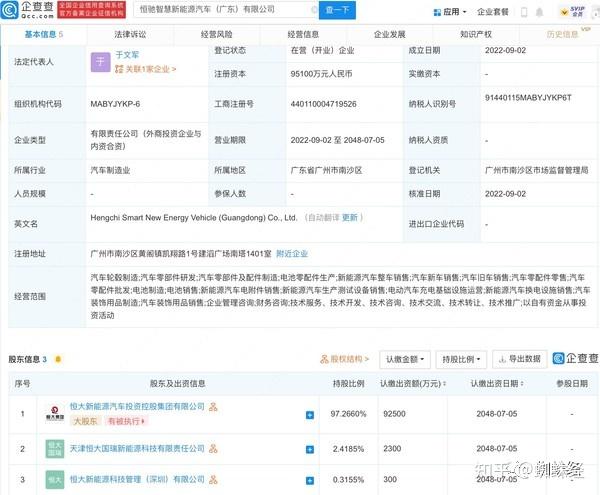This screenshot has width=600, height=495.
Task: Click registration number 440110004719526
Action: (x=323, y=104)
